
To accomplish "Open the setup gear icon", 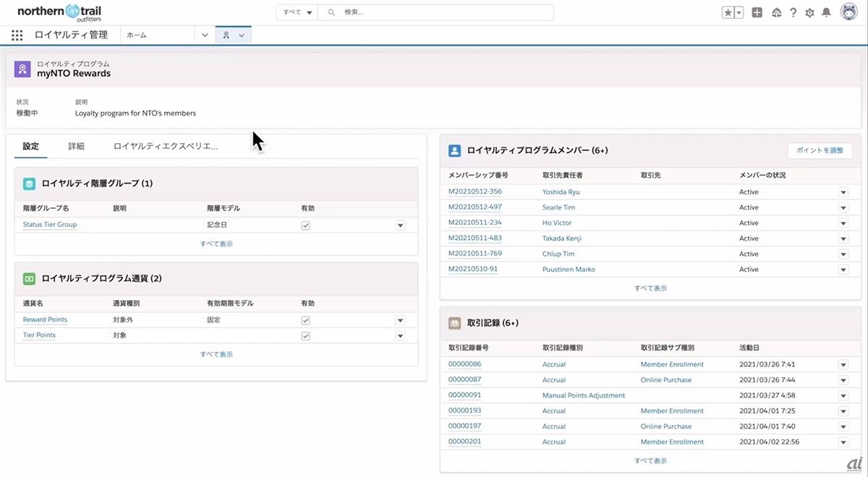I will 809,12.
